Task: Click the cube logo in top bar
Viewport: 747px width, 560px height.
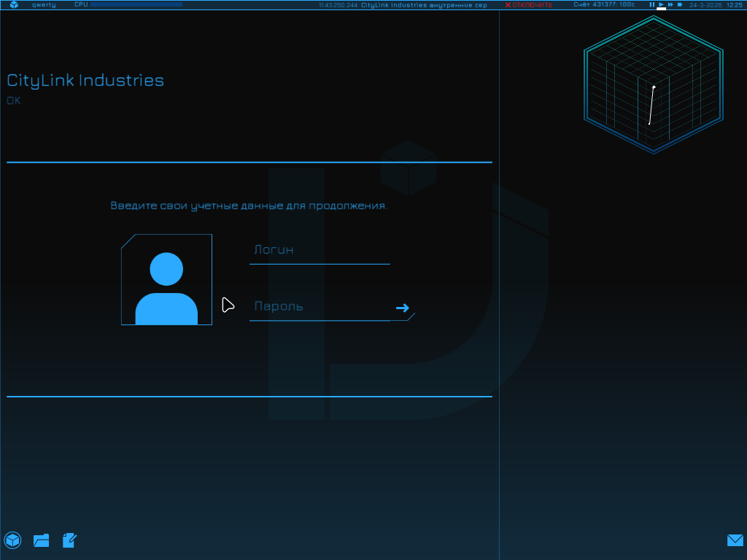Action: (14, 5)
